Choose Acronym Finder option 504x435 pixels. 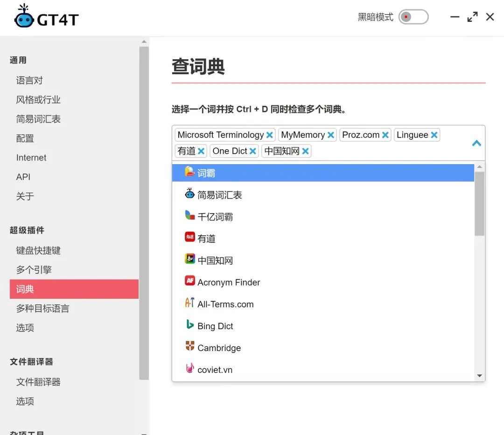pos(323,282)
